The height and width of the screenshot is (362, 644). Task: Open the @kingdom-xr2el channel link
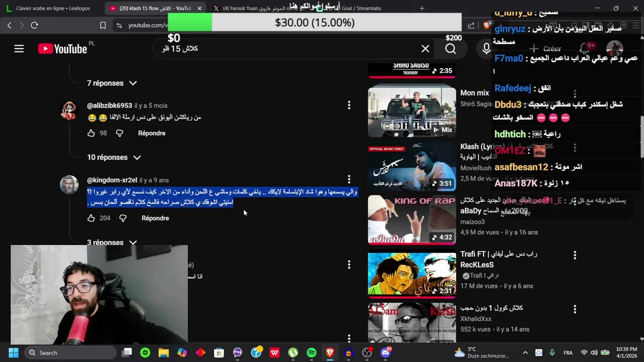coord(112,180)
